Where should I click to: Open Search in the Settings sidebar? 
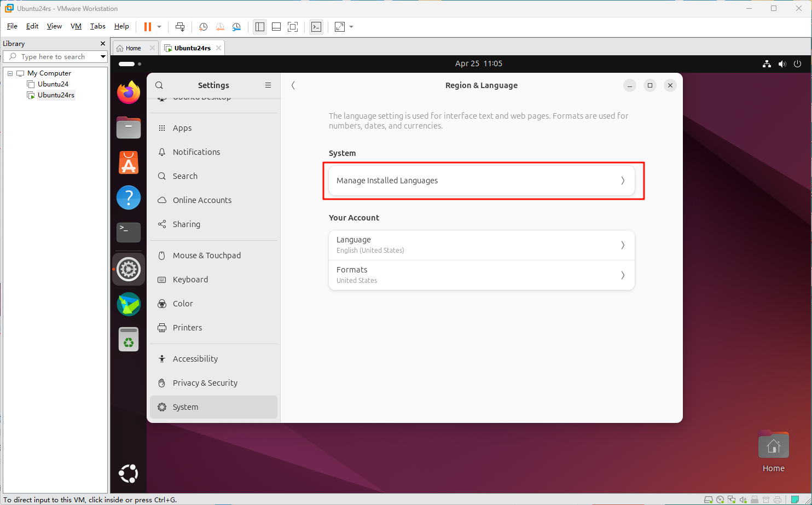[x=214, y=176]
